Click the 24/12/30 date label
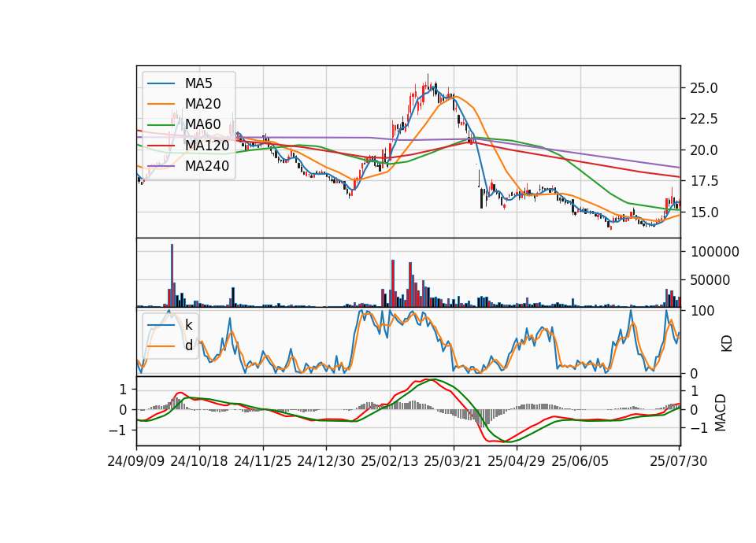This screenshot has height=543, width=756. pos(326,461)
